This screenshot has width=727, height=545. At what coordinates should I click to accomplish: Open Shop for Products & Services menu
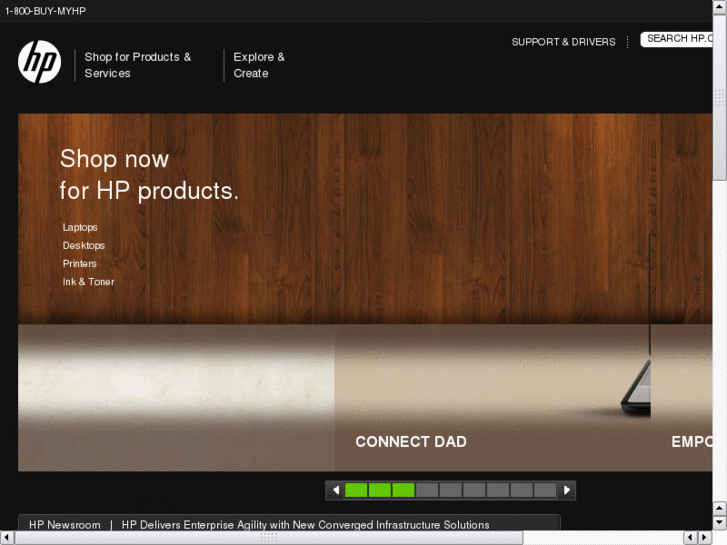coord(138,65)
